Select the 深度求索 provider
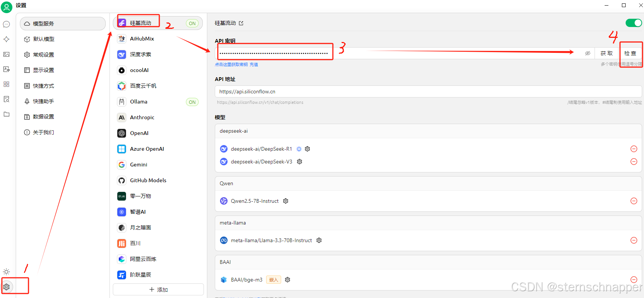The image size is (644, 298). pyautogui.click(x=158, y=54)
